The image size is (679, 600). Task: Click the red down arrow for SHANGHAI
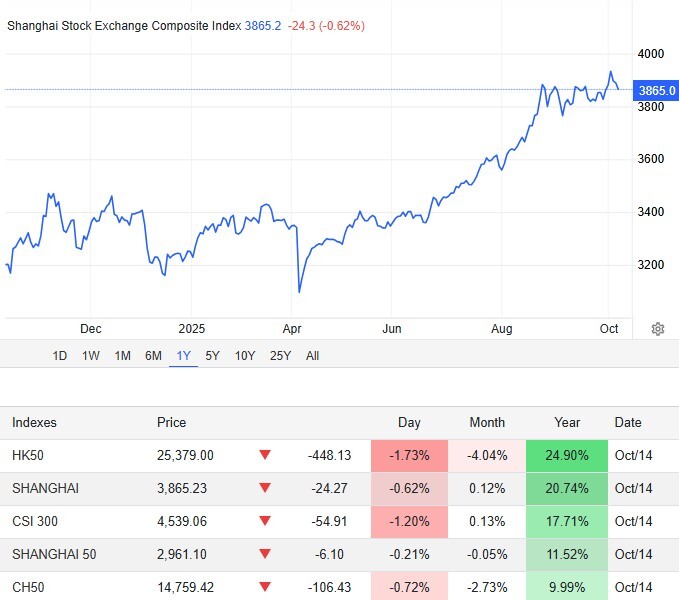pos(265,488)
